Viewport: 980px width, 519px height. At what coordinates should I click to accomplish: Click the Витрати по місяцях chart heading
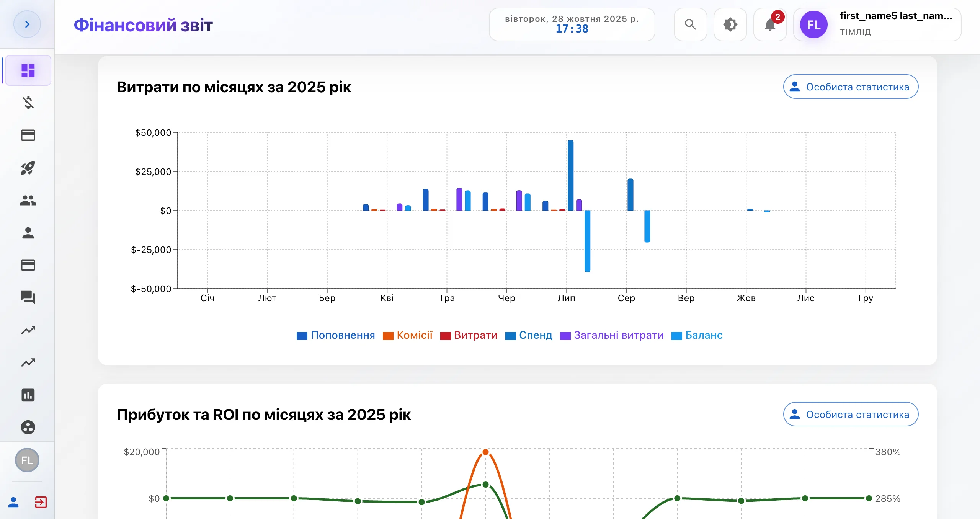click(234, 87)
